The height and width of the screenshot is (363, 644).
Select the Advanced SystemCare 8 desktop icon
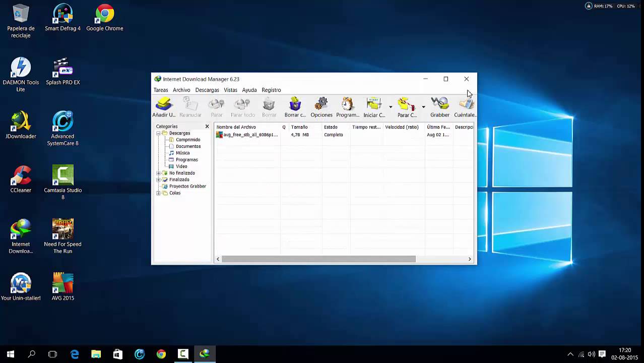(62, 129)
